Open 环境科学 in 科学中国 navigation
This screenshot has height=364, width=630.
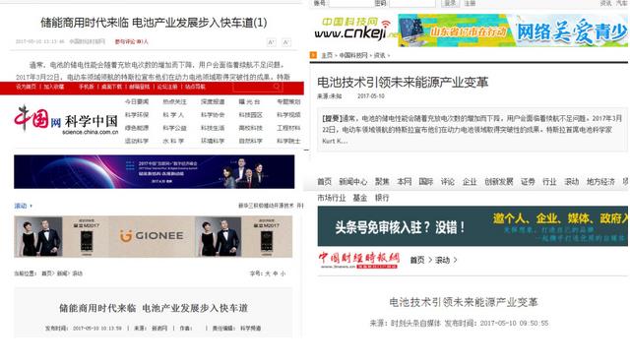coord(213,141)
